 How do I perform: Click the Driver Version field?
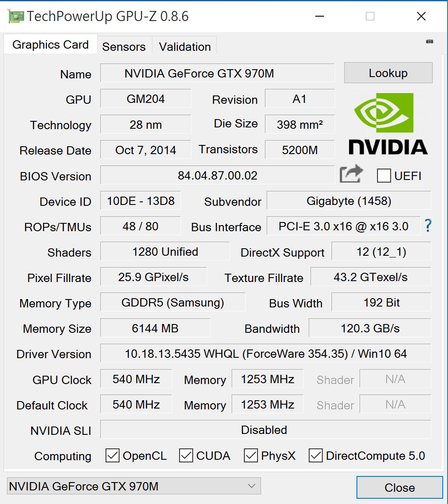click(x=265, y=353)
